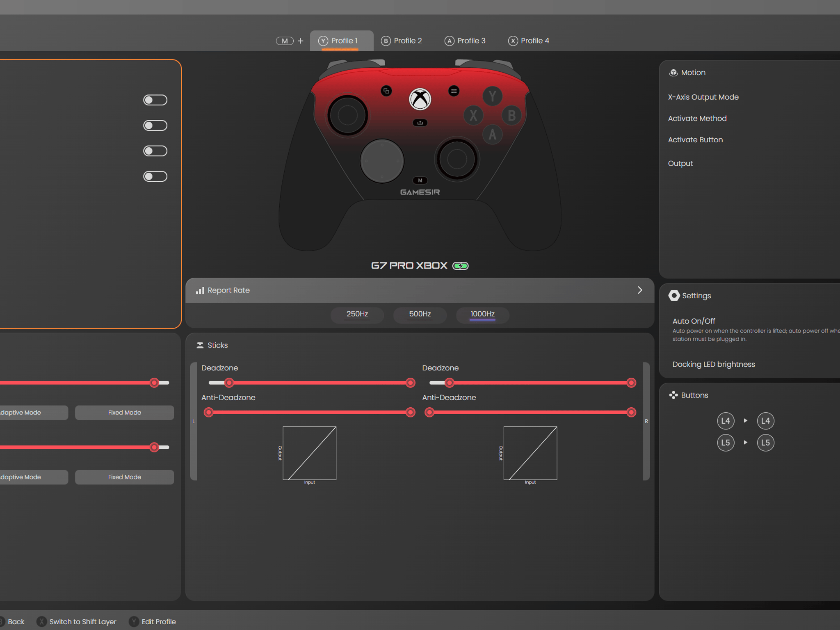
Task: Click lower Adaptive Mode button
Action: coord(34,477)
